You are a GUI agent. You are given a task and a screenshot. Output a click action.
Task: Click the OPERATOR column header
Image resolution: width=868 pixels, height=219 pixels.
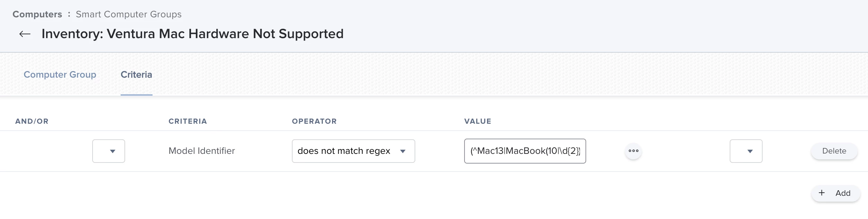(314, 121)
